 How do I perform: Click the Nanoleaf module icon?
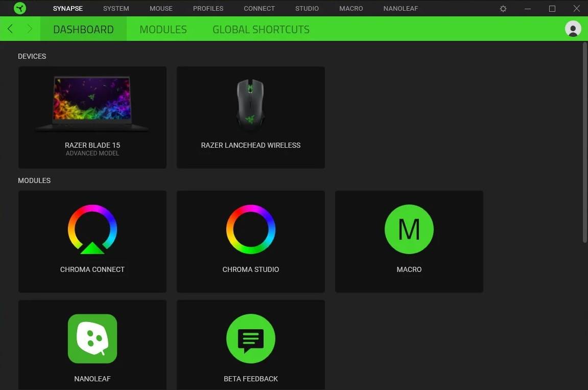pyautogui.click(x=92, y=338)
